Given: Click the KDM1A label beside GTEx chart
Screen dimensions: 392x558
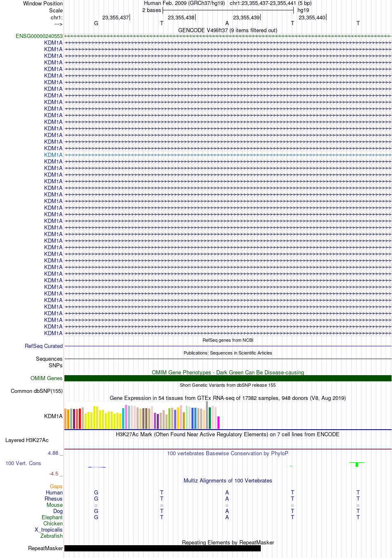Looking at the screenshot, I should pos(54,416).
